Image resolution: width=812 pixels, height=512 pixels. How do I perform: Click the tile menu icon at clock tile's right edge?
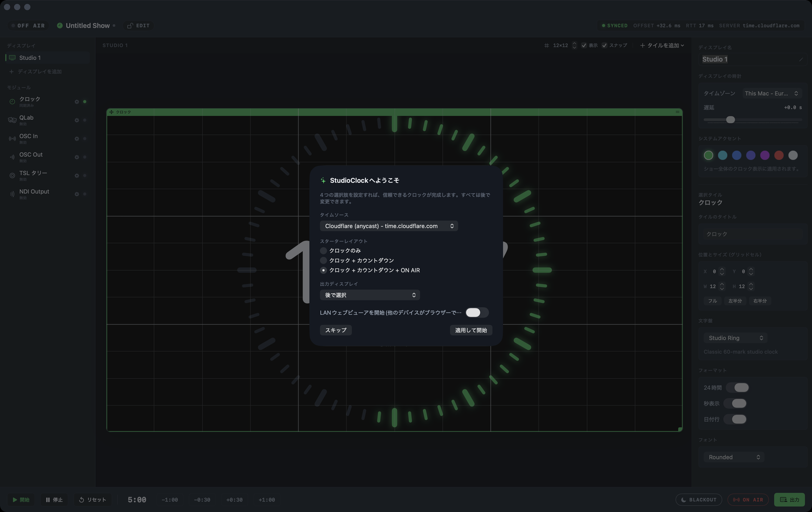tap(678, 112)
